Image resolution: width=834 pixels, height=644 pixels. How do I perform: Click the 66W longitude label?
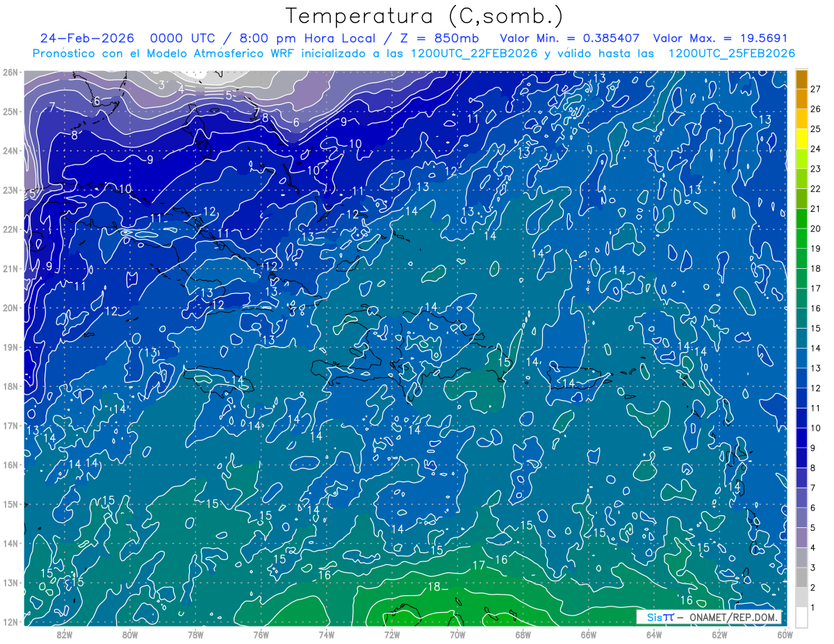point(589,634)
